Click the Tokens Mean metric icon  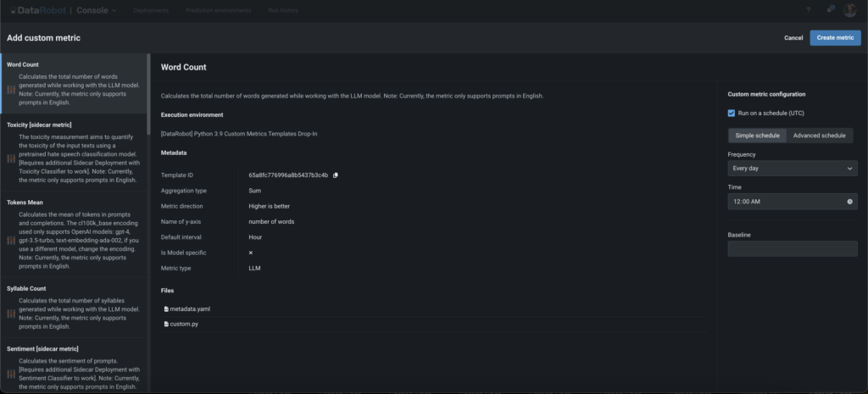click(11, 240)
